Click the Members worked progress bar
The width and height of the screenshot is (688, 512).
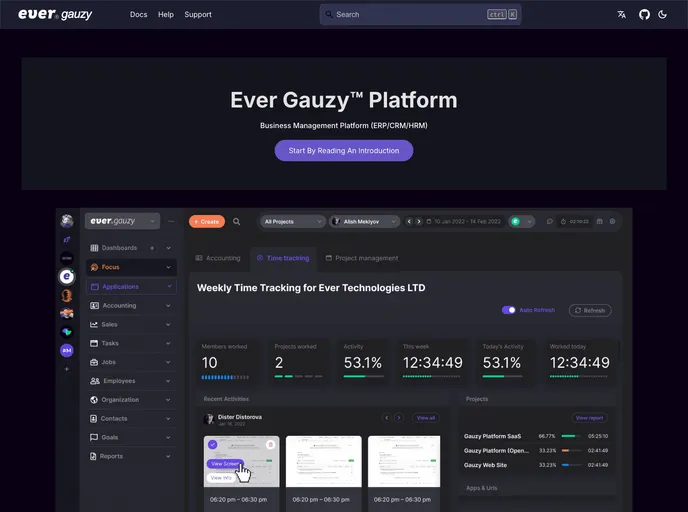coord(225,377)
